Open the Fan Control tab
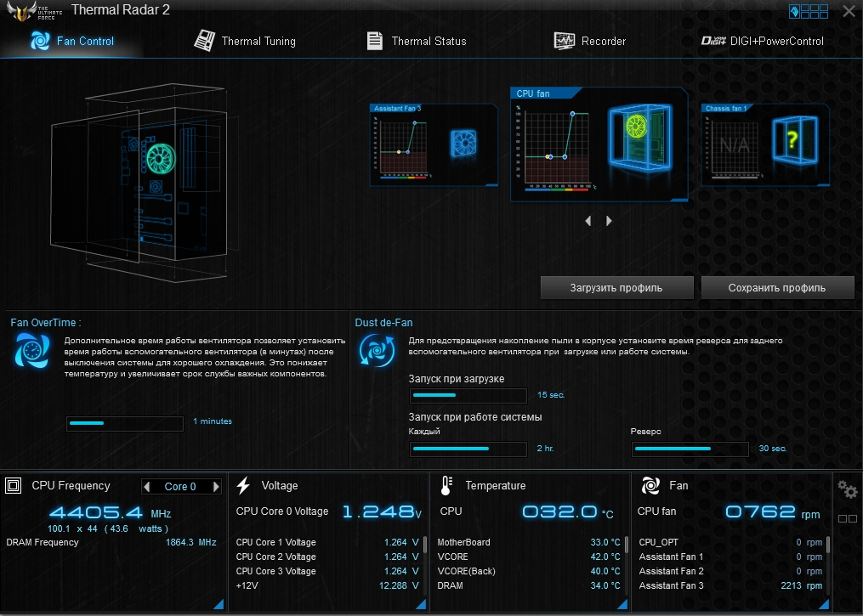The height and width of the screenshot is (616, 863). (x=71, y=42)
